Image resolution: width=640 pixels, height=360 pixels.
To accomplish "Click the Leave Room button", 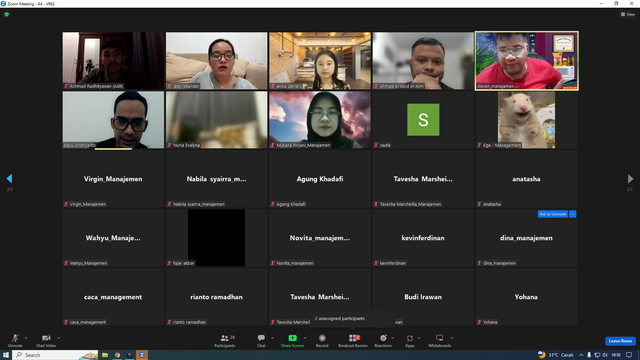I will pyautogui.click(x=620, y=341).
